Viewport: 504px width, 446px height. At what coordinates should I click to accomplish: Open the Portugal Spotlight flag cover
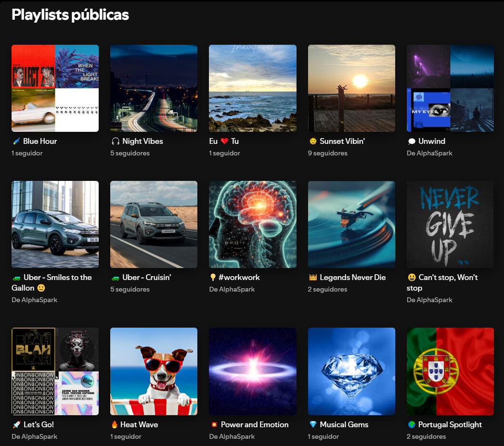450,371
